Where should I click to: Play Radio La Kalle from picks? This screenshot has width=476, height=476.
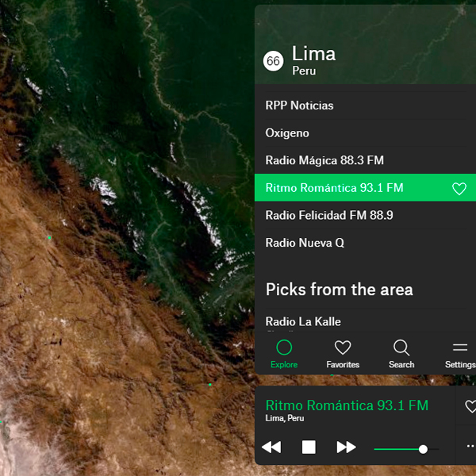303,321
